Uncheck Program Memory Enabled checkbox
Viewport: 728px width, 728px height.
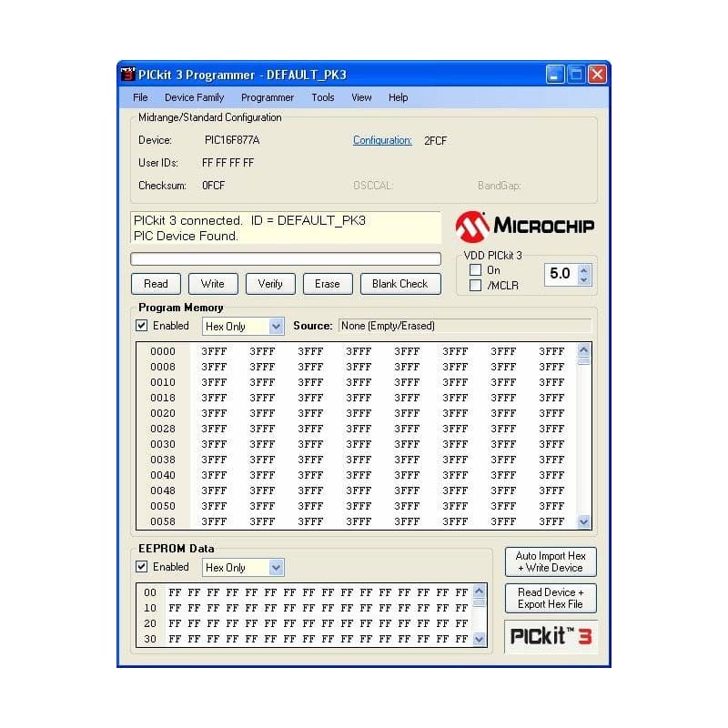(142, 326)
